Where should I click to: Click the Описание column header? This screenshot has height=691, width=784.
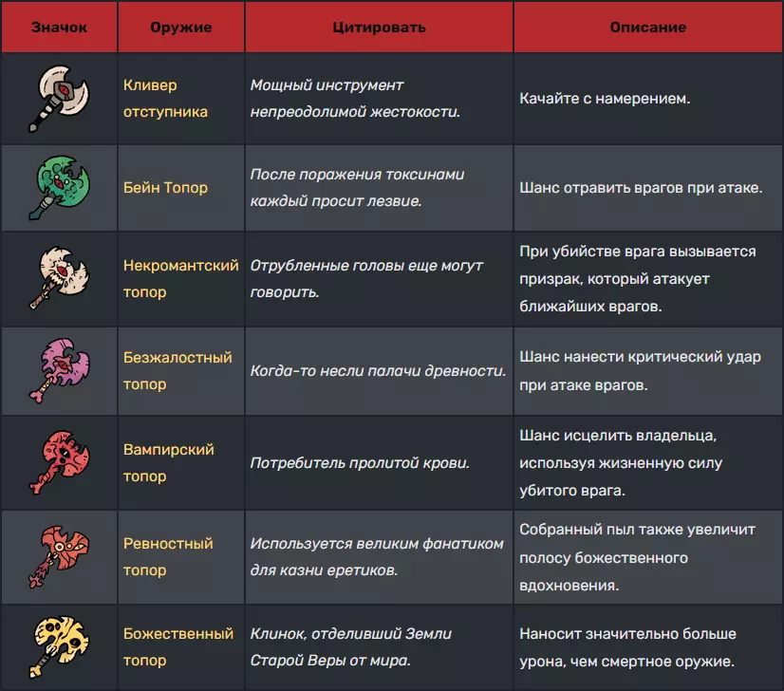(648, 28)
